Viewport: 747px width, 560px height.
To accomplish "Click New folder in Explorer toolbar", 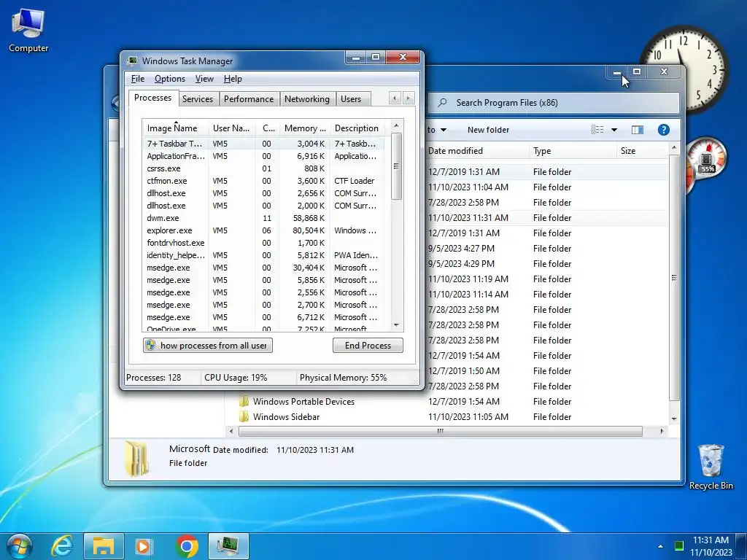I will [488, 130].
